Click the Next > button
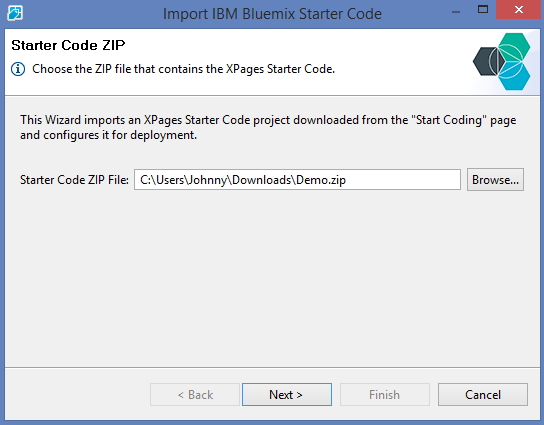The height and width of the screenshot is (425, 544). tap(287, 394)
